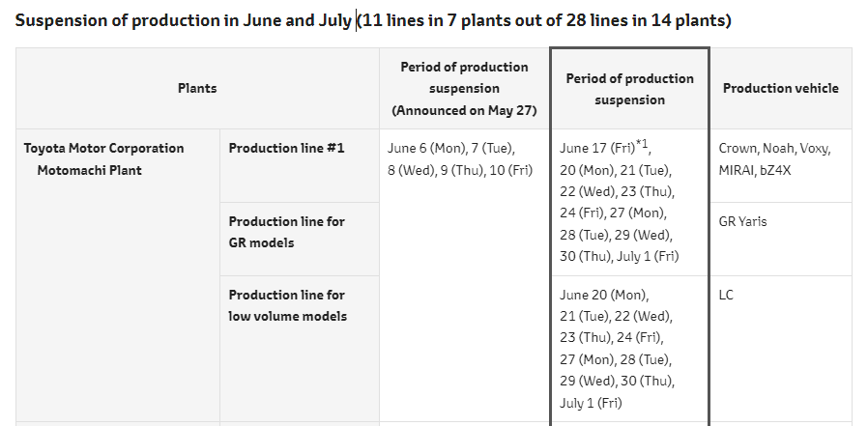Click the *1 footnote marker
Image resolution: width=868 pixels, height=426 pixels.
[x=642, y=145]
